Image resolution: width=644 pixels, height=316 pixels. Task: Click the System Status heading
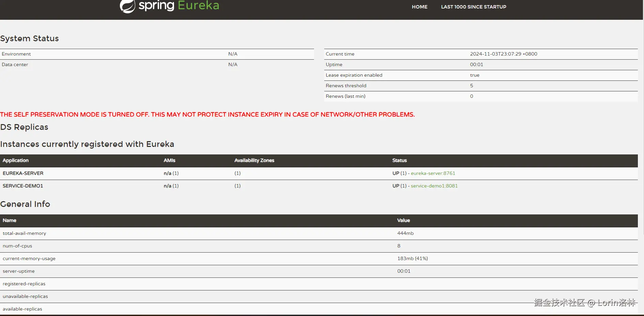[30, 39]
